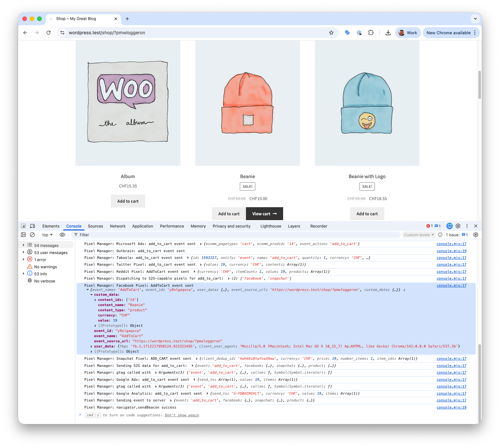Enable the No verbose filter
This screenshot has height=448, width=500.
pyautogui.click(x=44, y=281)
